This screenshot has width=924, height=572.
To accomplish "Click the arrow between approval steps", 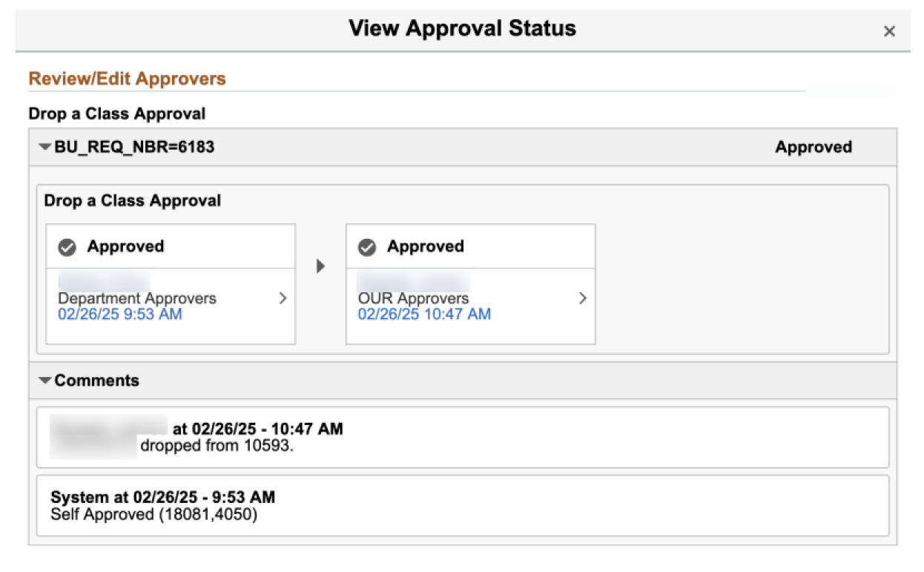I will [x=320, y=266].
